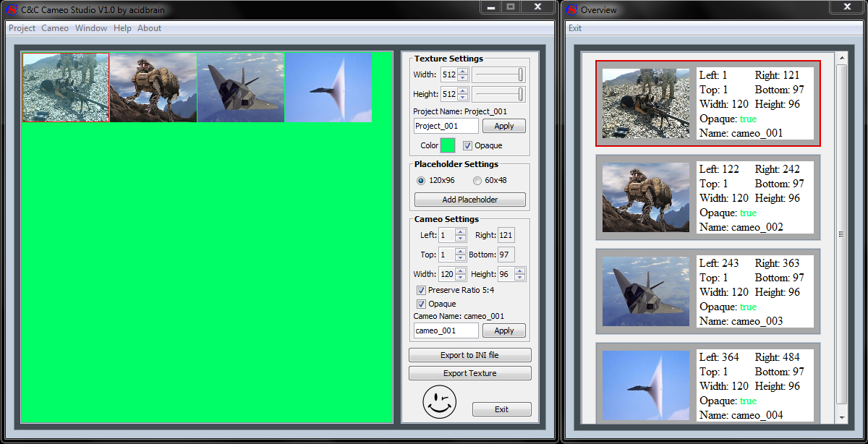The image size is (868, 444).
Task: Click the Overview window title icon
Action: point(572,9)
